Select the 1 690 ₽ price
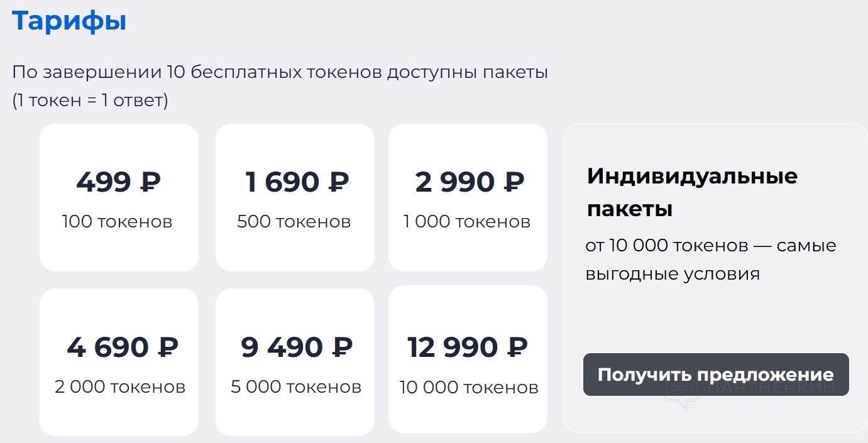 pos(297,182)
